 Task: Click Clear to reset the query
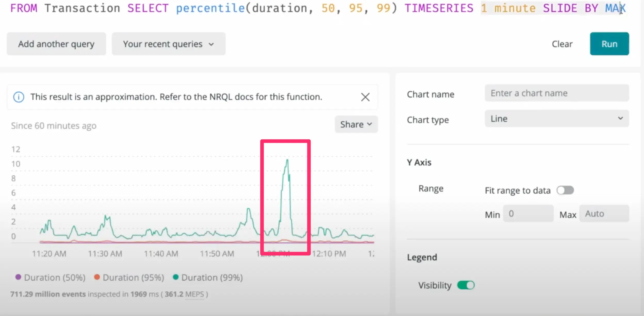[562, 44]
